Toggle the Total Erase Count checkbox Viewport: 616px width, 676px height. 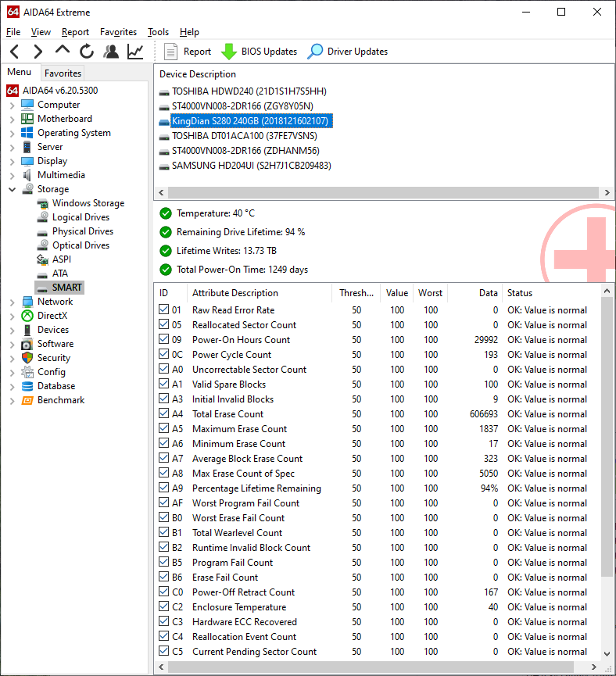164,413
